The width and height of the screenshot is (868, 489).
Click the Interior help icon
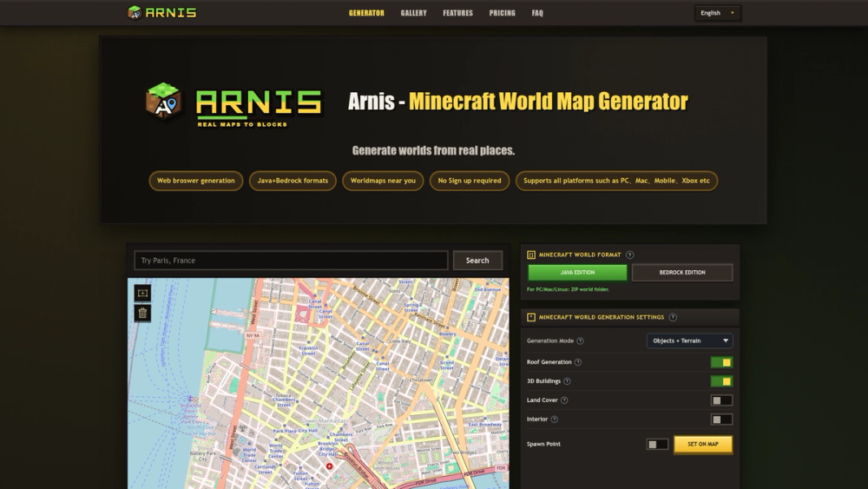click(x=554, y=420)
